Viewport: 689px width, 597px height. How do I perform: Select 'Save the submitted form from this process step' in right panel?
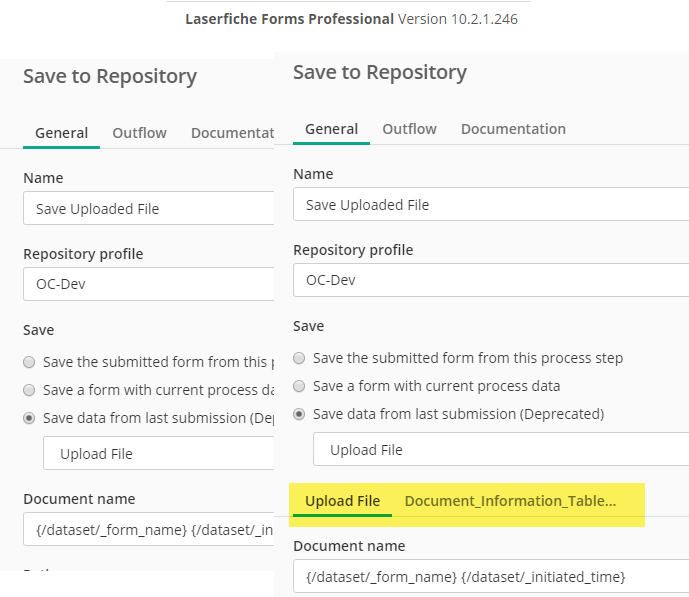(x=300, y=358)
